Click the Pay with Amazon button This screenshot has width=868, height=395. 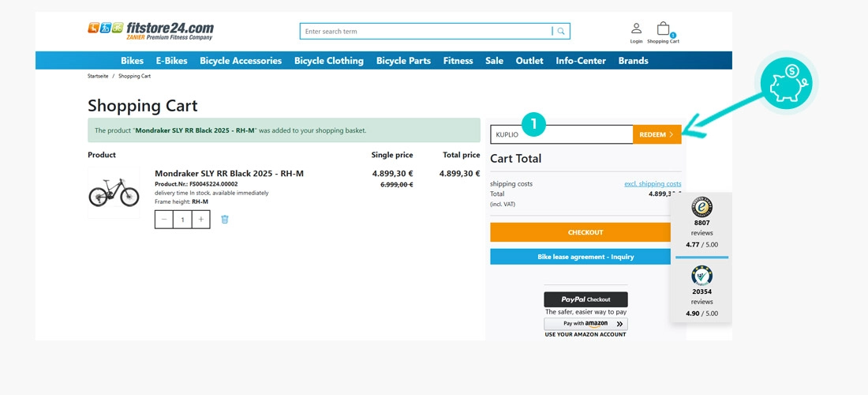click(586, 324)
